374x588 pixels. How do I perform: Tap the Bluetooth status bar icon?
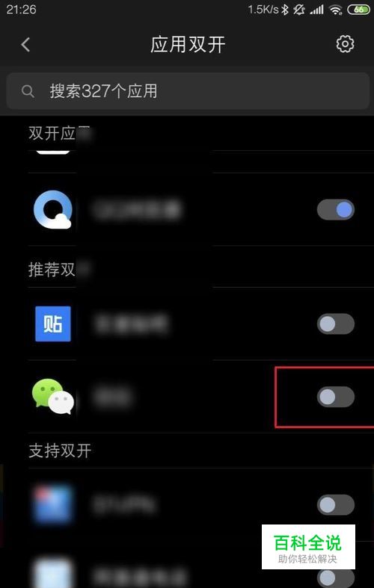click(285, 10)
